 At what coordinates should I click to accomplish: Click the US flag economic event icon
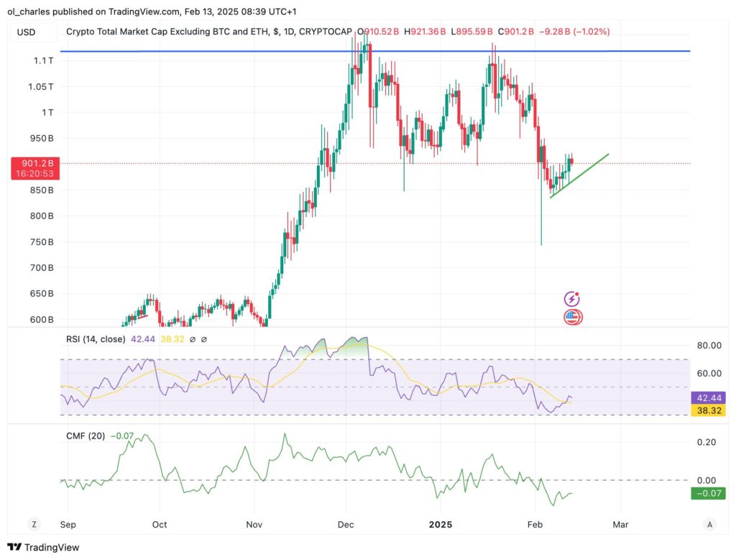pos(572,317)
